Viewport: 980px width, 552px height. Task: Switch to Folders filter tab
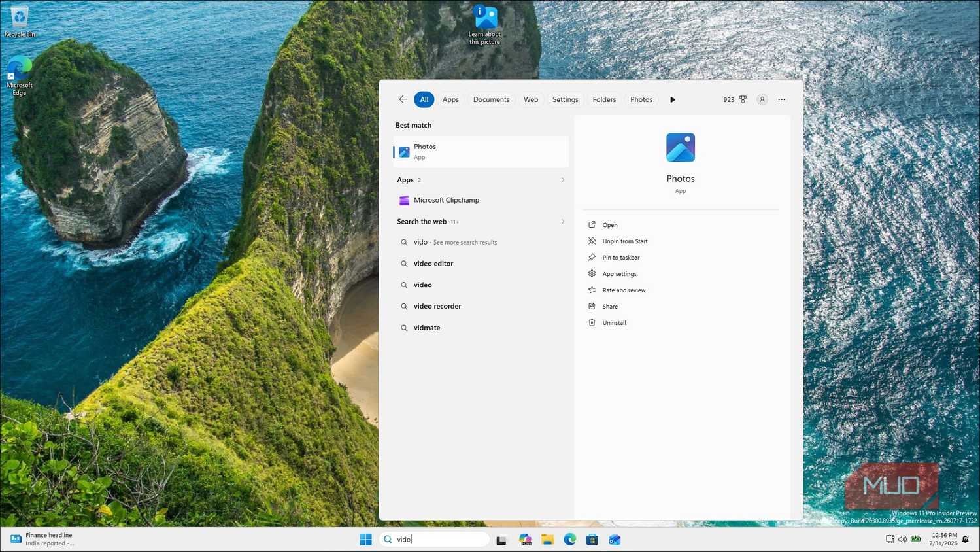tap(604, 99)
